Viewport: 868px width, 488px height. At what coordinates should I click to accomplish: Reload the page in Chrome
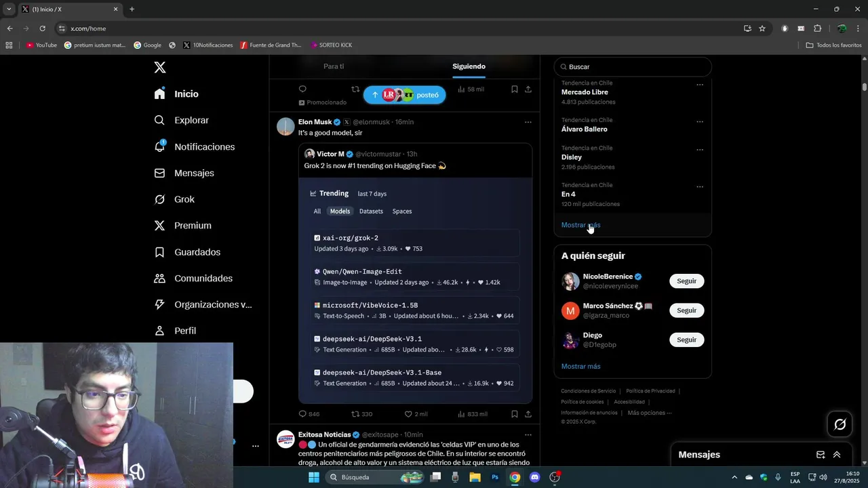click(42, 28)
